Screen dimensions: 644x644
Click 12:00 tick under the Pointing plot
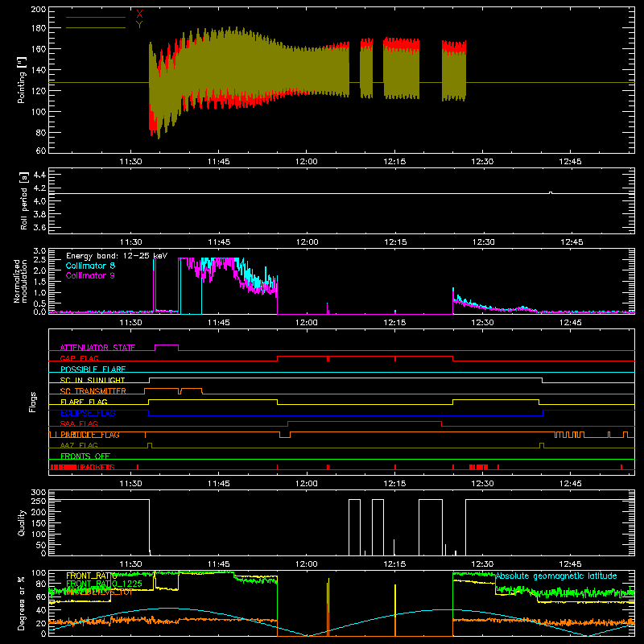[307, 162]
